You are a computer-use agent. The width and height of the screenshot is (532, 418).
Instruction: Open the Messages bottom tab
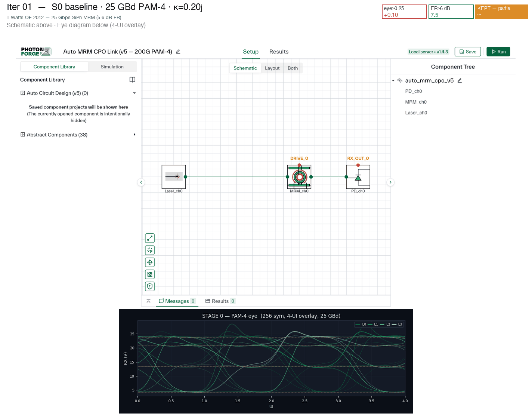pyautogui.click(x=177, y=301)
